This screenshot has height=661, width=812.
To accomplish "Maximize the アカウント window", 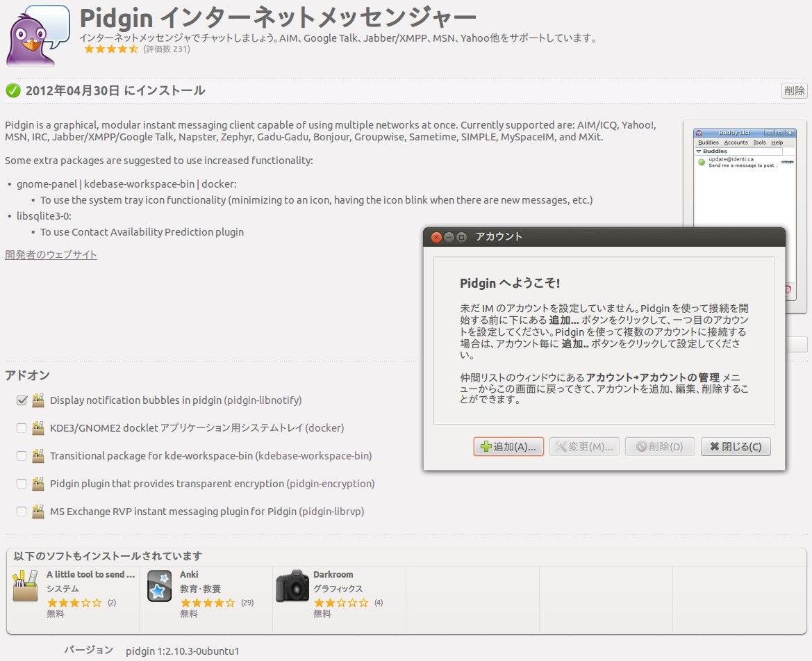I will pyautogui.click(x=461, y=237).
